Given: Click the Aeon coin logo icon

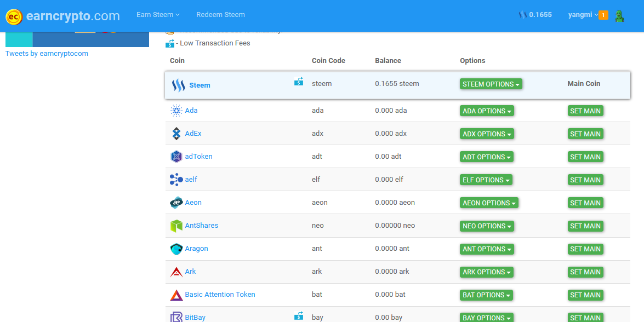Looking at the screenshot, I should tap(175, 202).
